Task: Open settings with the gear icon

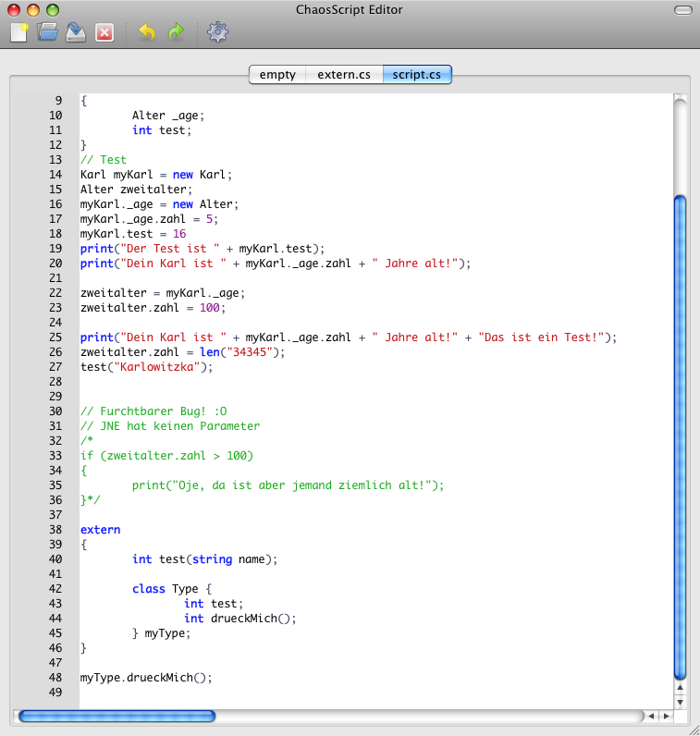Action: coord(217,32)
